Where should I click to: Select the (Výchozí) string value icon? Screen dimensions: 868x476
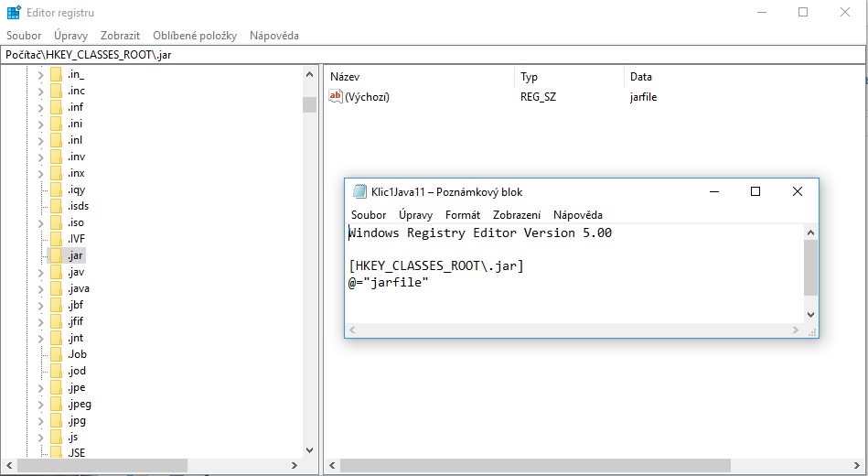(336, 96)
